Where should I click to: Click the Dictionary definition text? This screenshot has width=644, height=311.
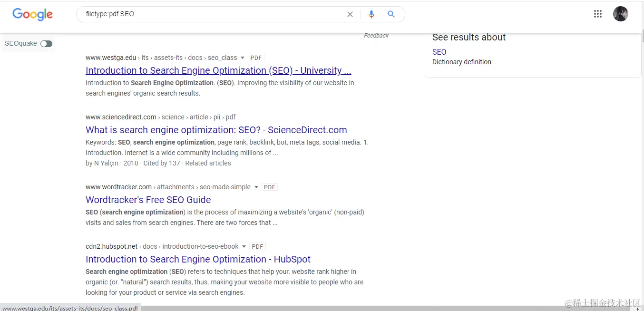[462, 62]
